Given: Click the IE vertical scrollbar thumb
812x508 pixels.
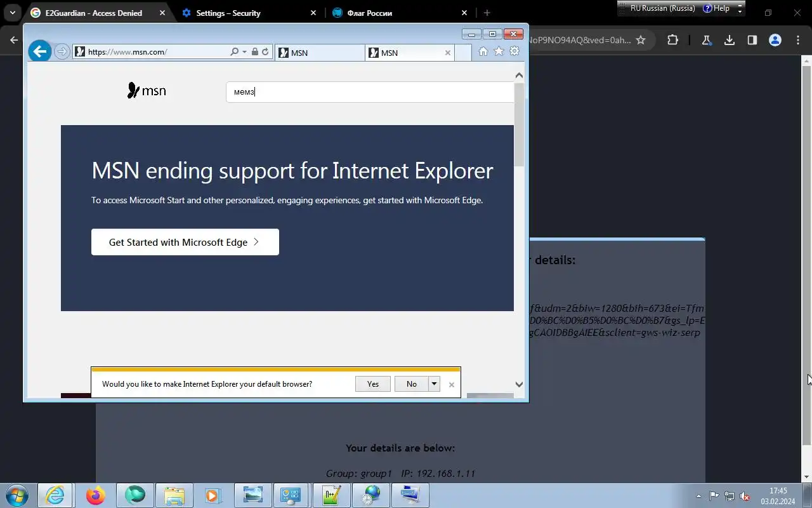Looking at the screenshot, I should pos(519,124).
